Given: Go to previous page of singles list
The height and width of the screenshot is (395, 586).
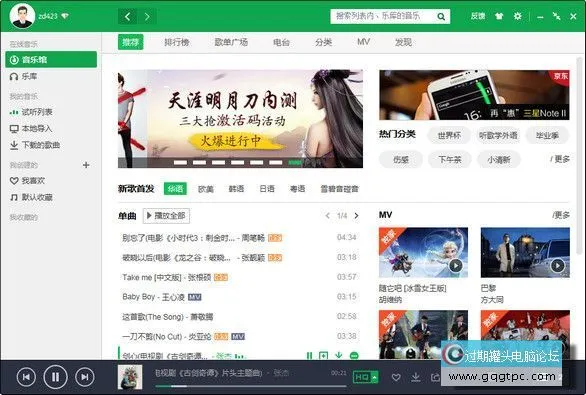Looking at the screenshot, I should pyautogui.click(x=328, y=216).
